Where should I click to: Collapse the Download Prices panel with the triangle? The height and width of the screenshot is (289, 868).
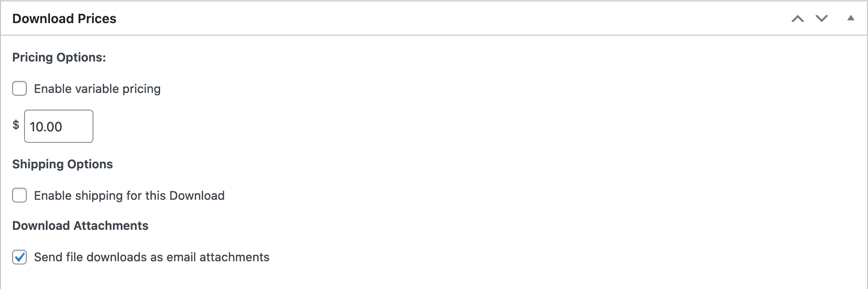click(850, 18)
